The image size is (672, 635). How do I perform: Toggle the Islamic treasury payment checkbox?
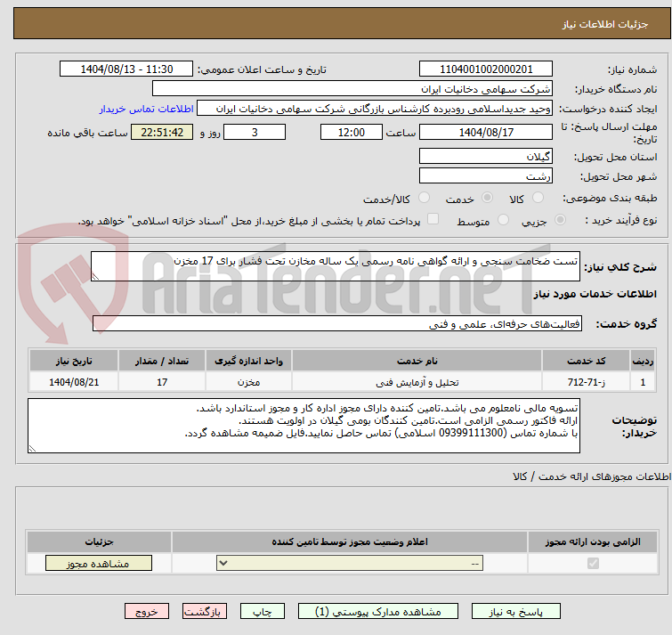pos(433,220)
